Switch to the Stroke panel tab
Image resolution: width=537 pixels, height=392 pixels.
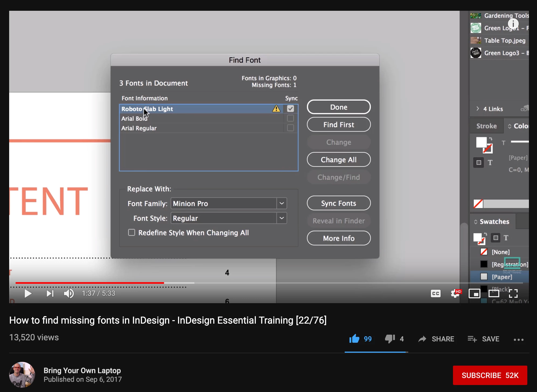click(486, 126)
